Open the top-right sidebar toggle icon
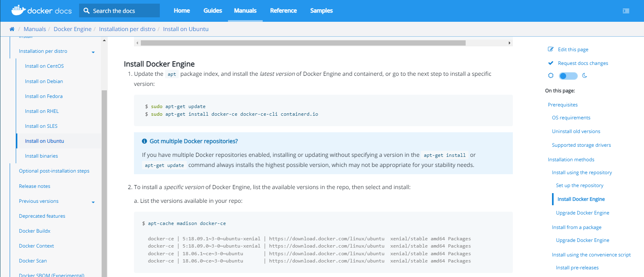 (x=626, y=11)
